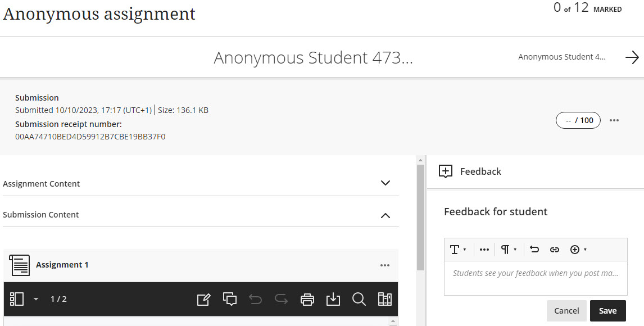Undo the last change in the feedback editor

534,249
